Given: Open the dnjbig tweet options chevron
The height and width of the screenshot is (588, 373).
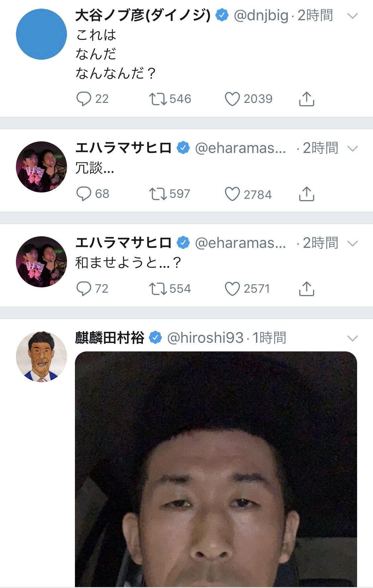Looking at the screenshot, I should tap(352, 16).
